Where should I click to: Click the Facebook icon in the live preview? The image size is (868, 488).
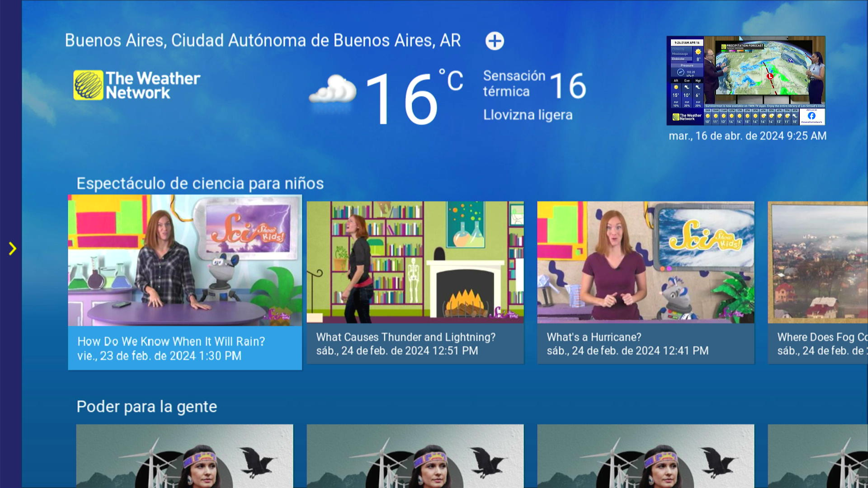(812, 117)
